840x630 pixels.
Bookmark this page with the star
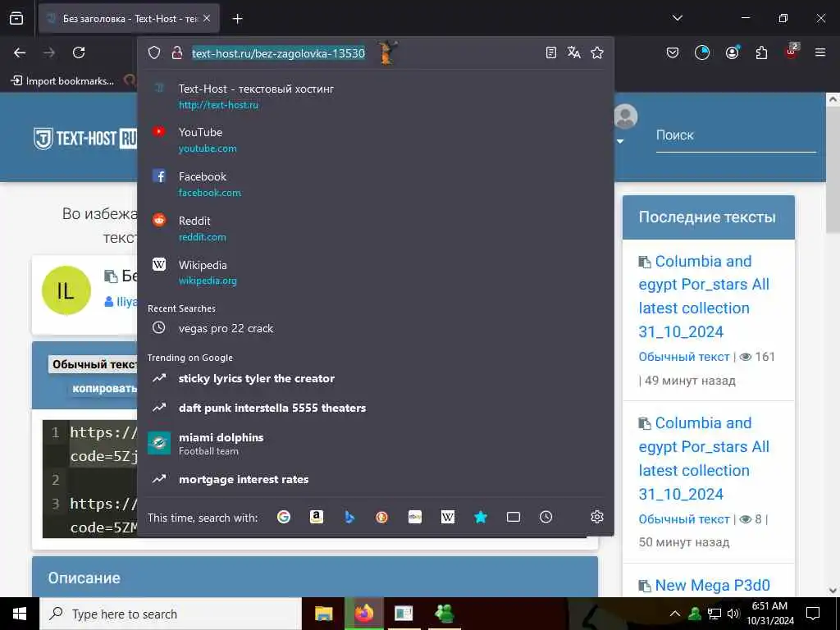tap(597, 52)
